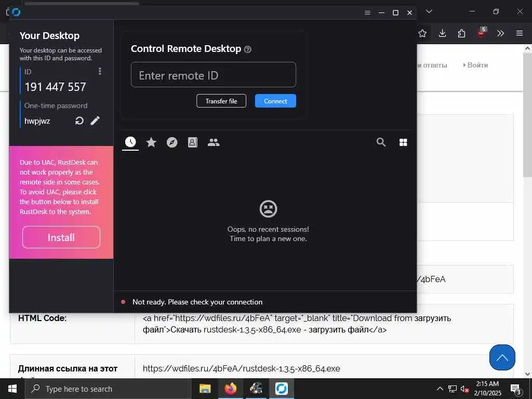Select the password text hwpjwz
Image resolution: width=532 pixels, height=399 pixels.
37,121
